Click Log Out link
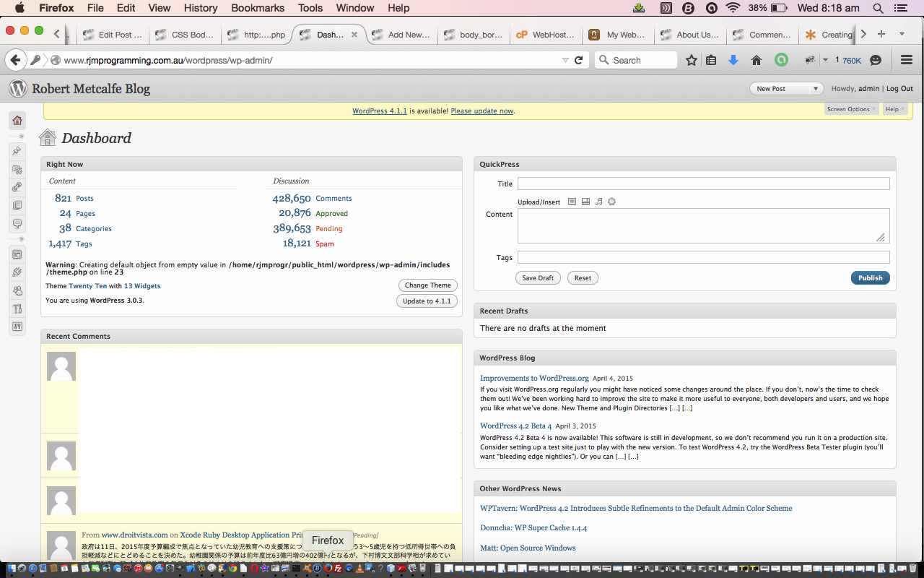This screenshot has width=924, height=578. tap(899, 88)
